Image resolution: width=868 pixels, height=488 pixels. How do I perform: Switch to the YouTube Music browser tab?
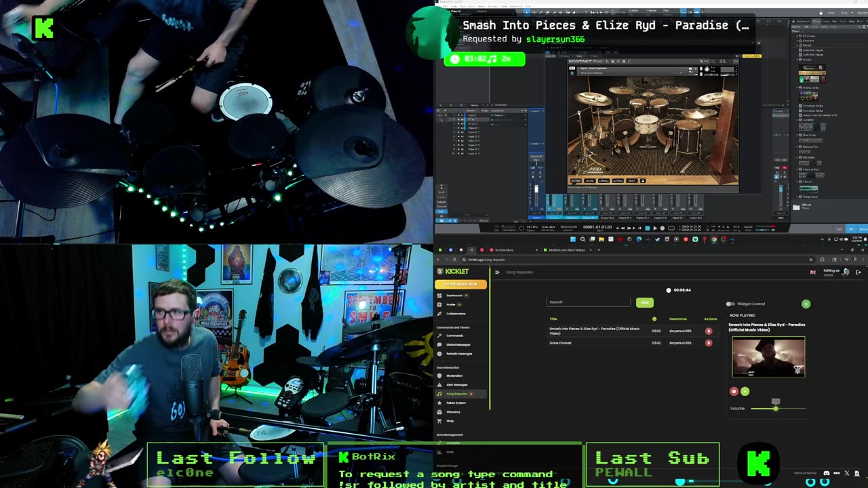click(505, 250)
